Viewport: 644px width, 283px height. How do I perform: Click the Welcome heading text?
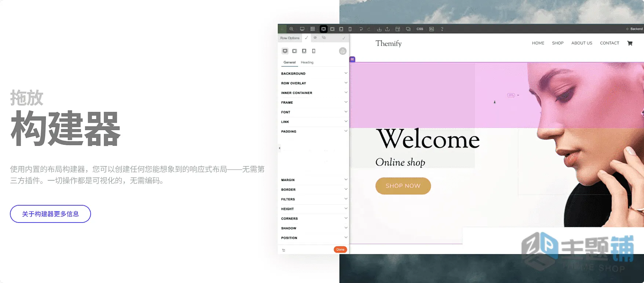(x=429, y=139)
